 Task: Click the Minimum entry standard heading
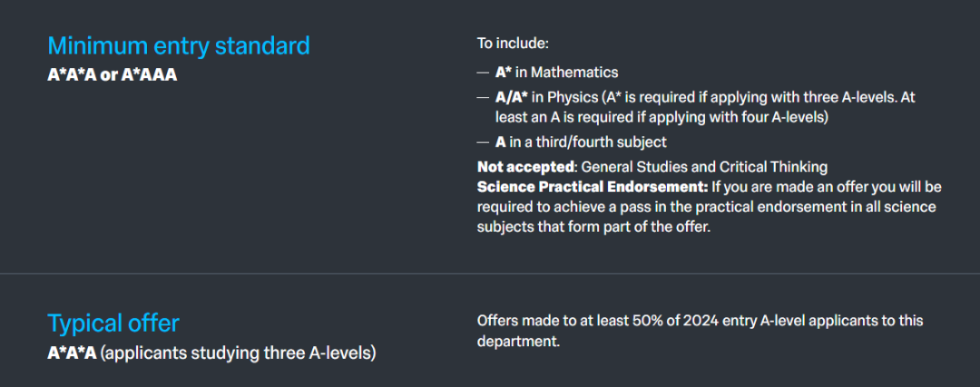(179, 46)
